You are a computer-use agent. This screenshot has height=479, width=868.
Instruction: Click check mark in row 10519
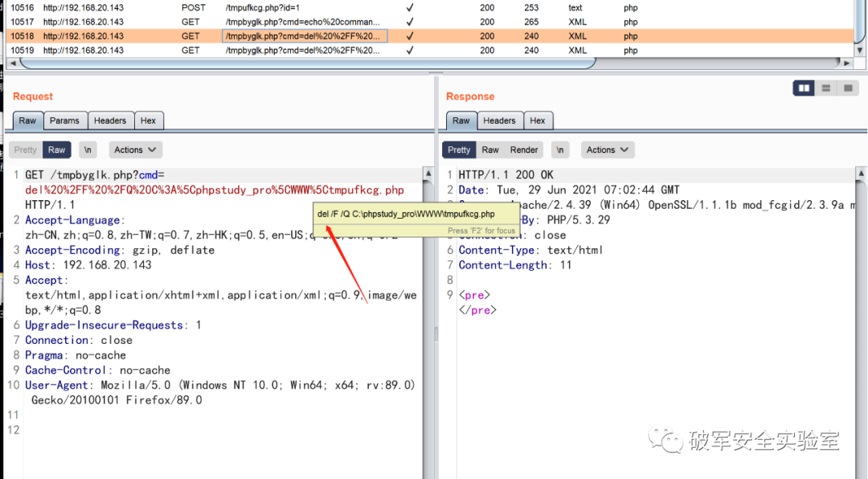point(410,51)
